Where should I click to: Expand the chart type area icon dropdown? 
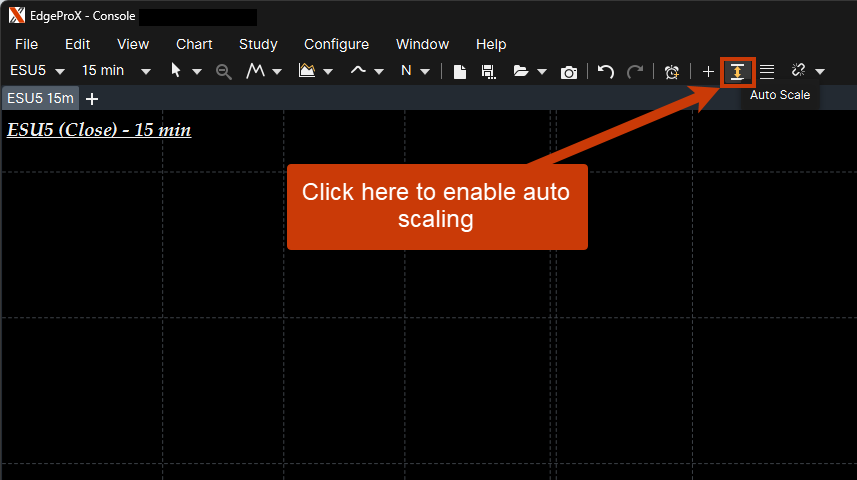316,71
